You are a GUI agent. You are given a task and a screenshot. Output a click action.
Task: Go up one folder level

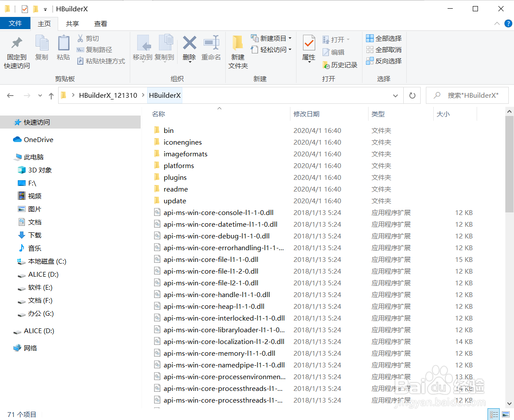pos(51,96)
